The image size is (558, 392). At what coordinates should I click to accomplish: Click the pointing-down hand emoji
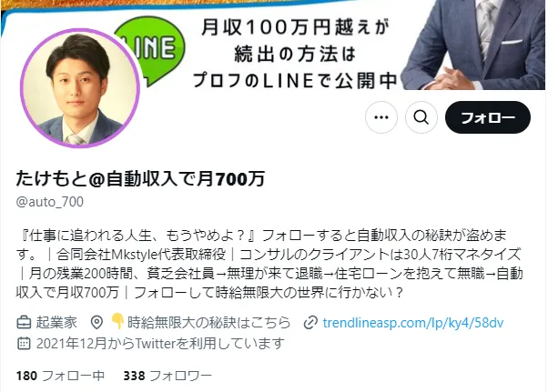coord(117,321)
